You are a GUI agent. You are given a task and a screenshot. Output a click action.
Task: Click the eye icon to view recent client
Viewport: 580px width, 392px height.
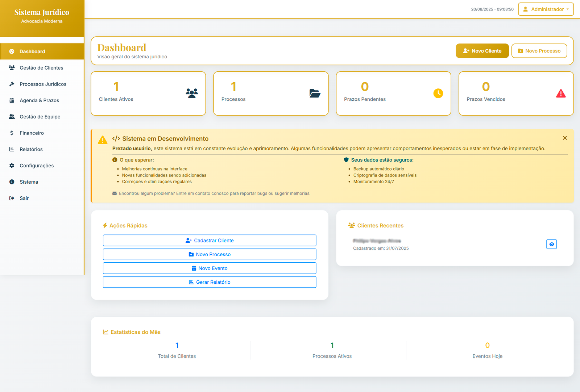(x=551, y=244)
